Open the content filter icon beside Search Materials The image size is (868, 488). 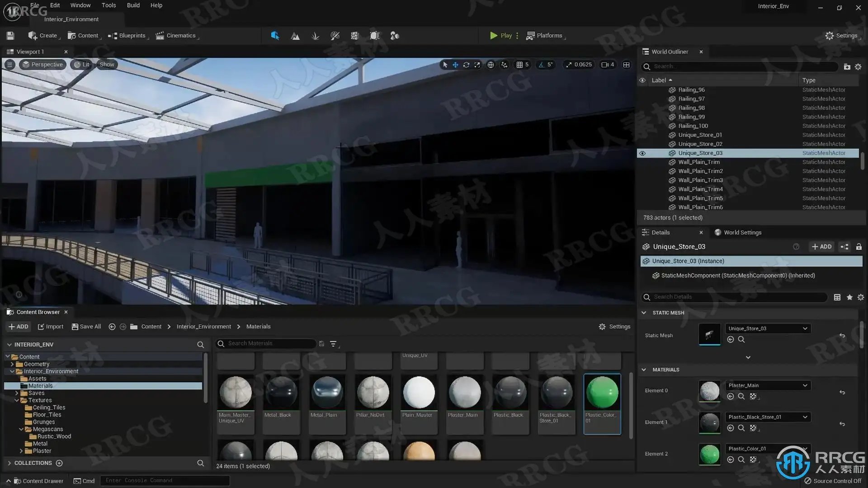(x=334, y=344)
